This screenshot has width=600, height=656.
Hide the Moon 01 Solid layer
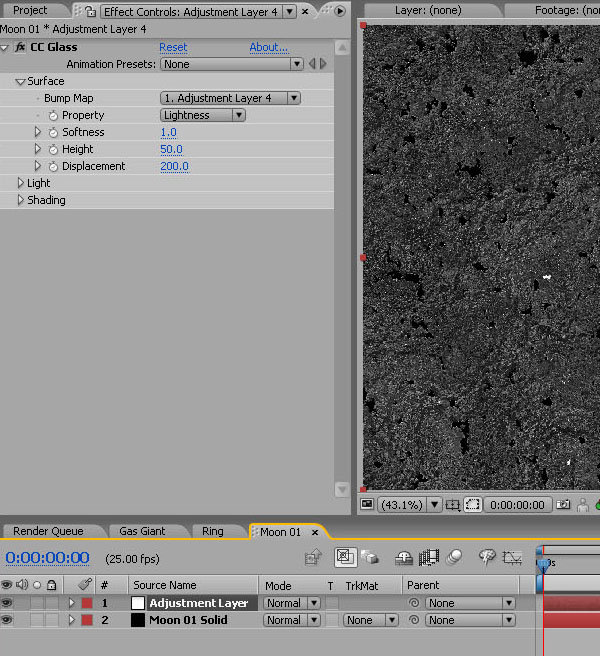tap(7, 620)
